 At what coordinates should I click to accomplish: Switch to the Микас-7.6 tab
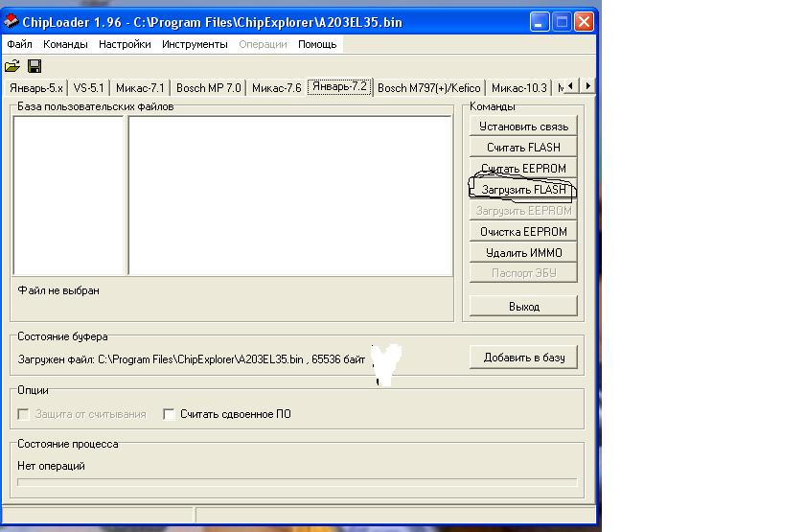click(276, 88)
